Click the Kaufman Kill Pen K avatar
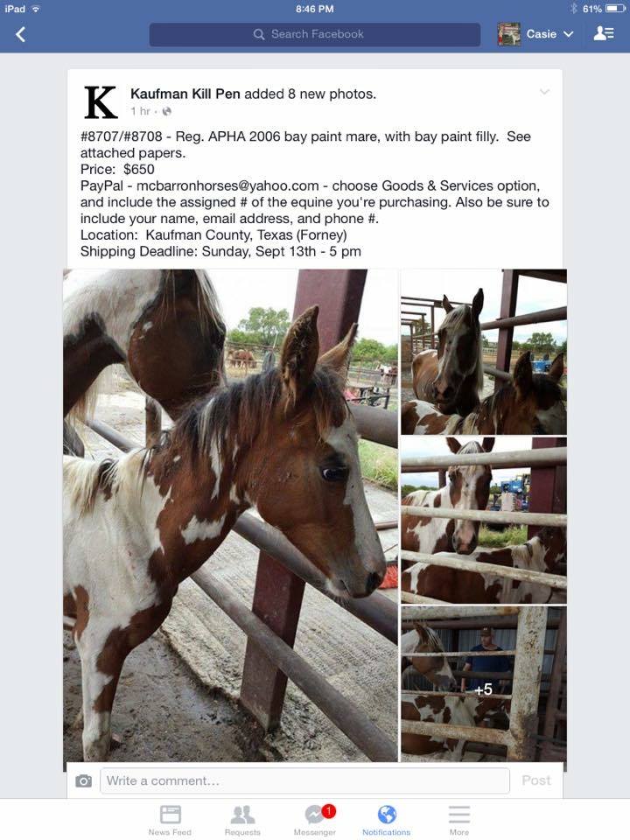630x840 pixels. [101, 101]
